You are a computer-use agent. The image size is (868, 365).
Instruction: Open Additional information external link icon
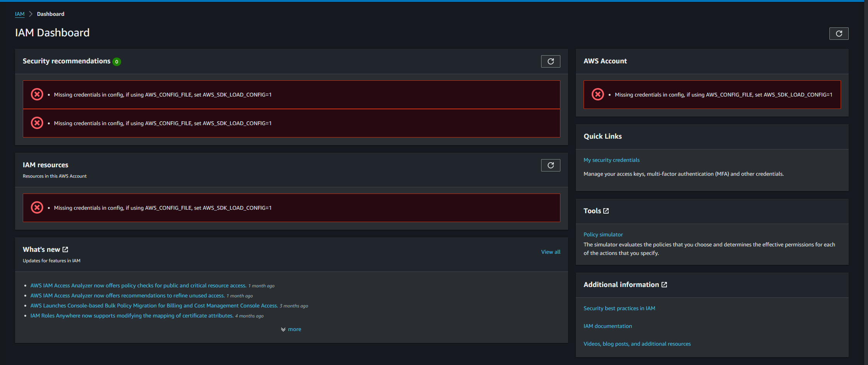coord(664,285)
